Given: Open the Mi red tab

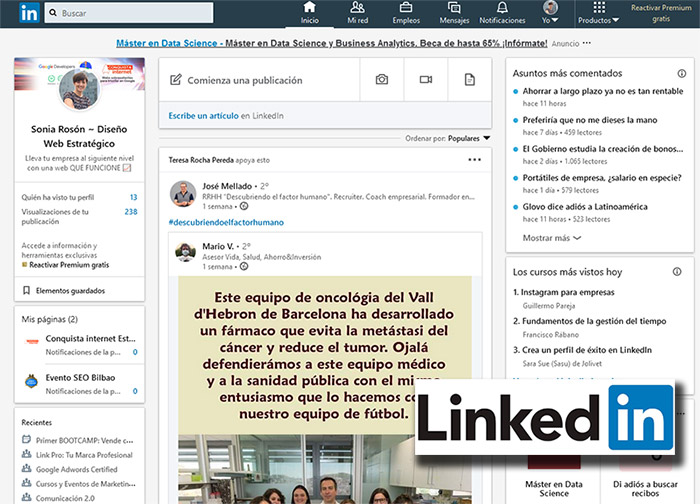Looking at the screenshot, I should 358,13.
